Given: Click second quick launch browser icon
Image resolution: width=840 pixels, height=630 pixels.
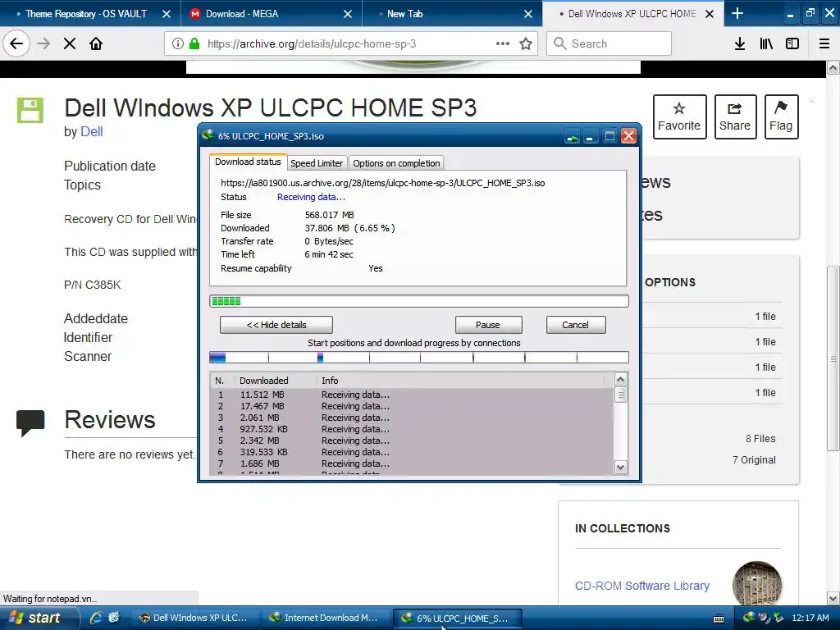Looking at the screenshot, I should tap(113, 617).
